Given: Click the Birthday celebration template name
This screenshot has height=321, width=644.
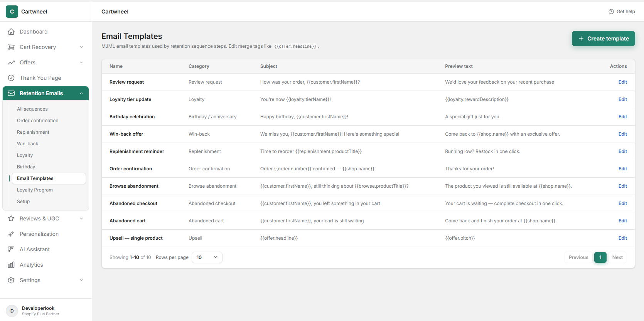Looking at the screenshot, I should point(132,117).
